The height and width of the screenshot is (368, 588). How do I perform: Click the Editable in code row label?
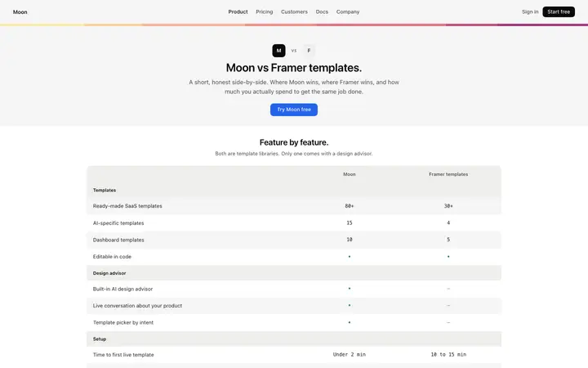coord(112,257)
